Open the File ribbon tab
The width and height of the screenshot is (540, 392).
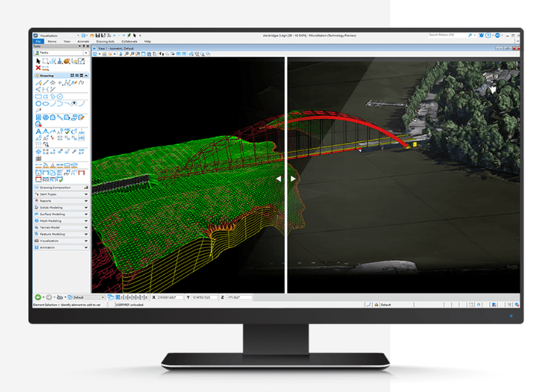pos(38,41)
